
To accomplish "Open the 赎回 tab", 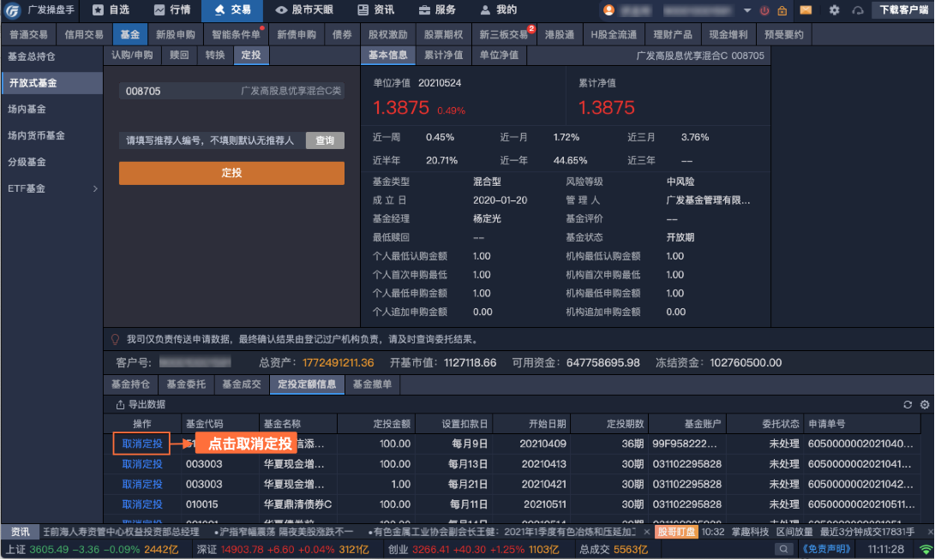I will (x=179, y=55).
